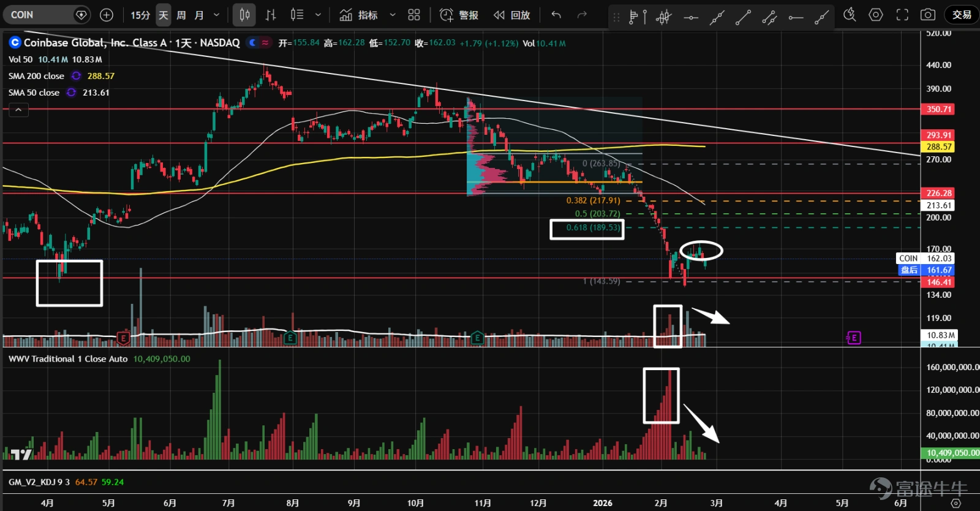This screenshot has height=511, width=980.
Task: Enter fullscreen mode
Action: [x=902, y=15]
